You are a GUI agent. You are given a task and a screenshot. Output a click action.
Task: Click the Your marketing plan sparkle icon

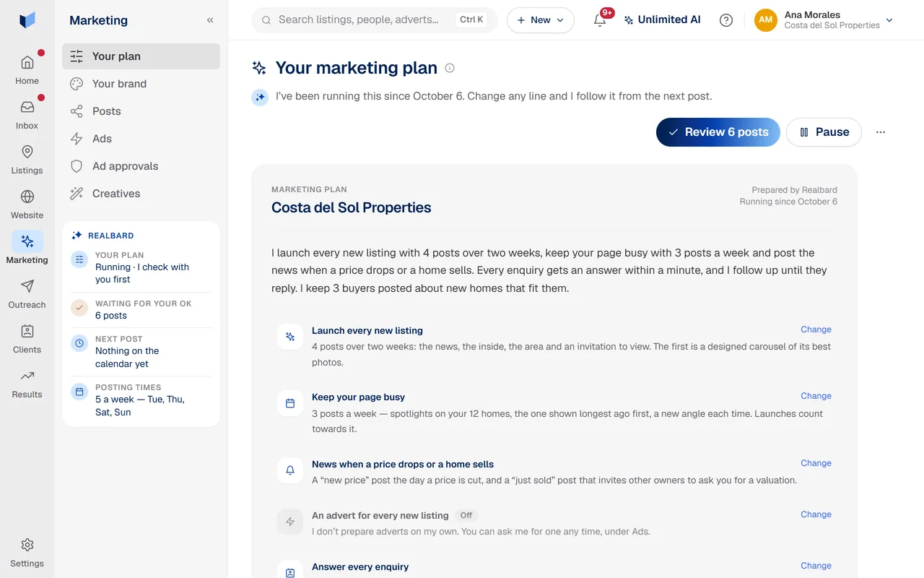(259, 68)
